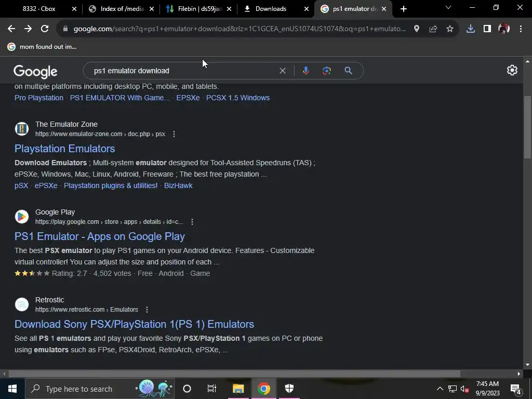Share this page from address bar
Image resolution: width=532 pixels, height=399 pixels.
(433, 29)
